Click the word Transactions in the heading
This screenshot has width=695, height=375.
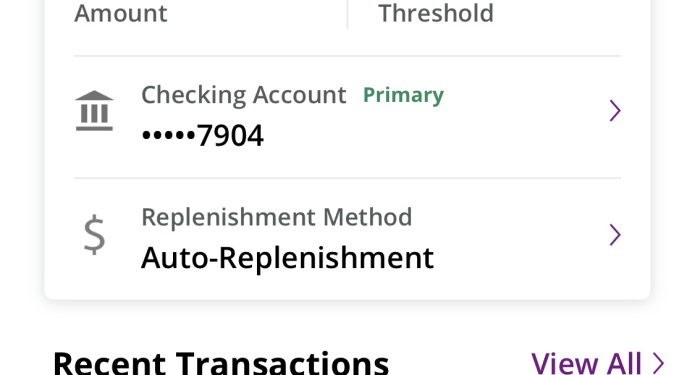click(282, 363)
